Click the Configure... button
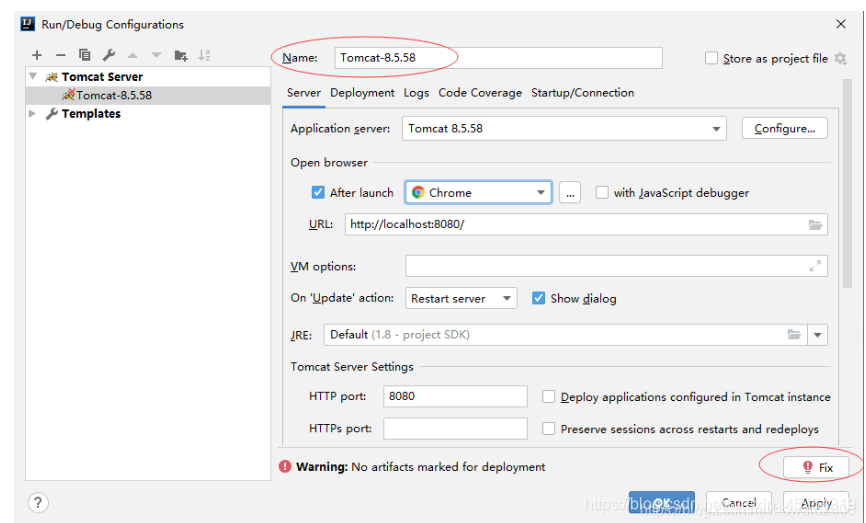Viewport: 866px width, 523px height. pos(785,129)
